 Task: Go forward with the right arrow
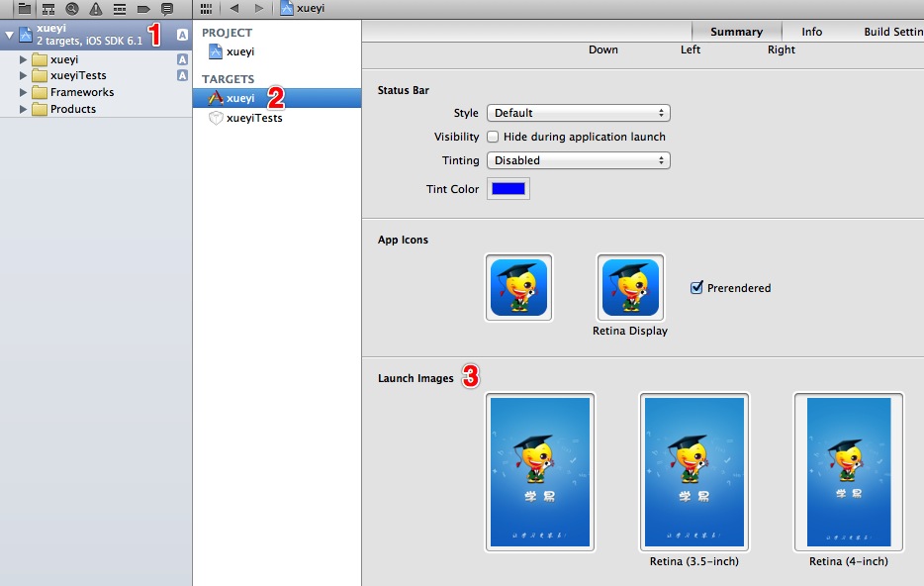(x=258, y=8)
